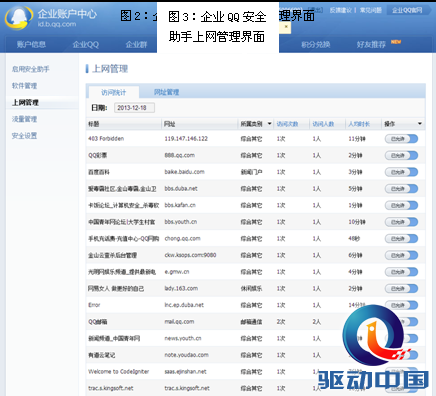
Task: Click the 11分钟 duration cell
Action: coord(357,139)
